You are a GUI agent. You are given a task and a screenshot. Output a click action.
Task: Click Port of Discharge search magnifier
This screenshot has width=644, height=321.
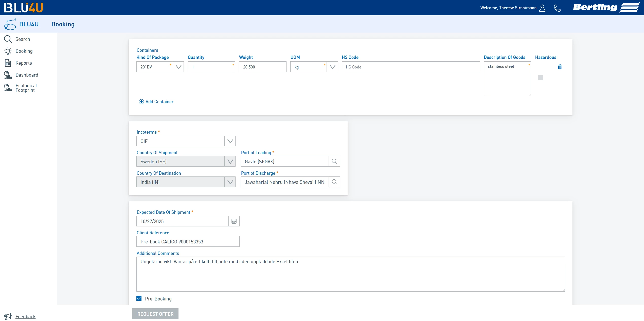click(x=334, y=182)
